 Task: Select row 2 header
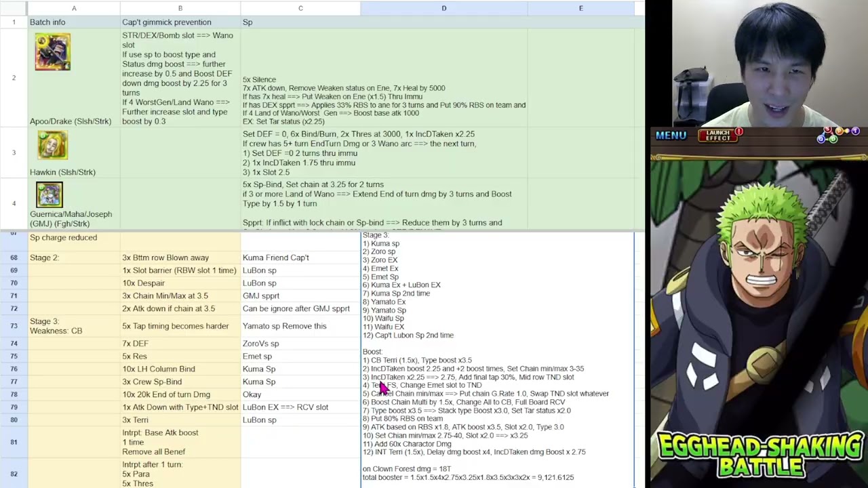(14, 78)
